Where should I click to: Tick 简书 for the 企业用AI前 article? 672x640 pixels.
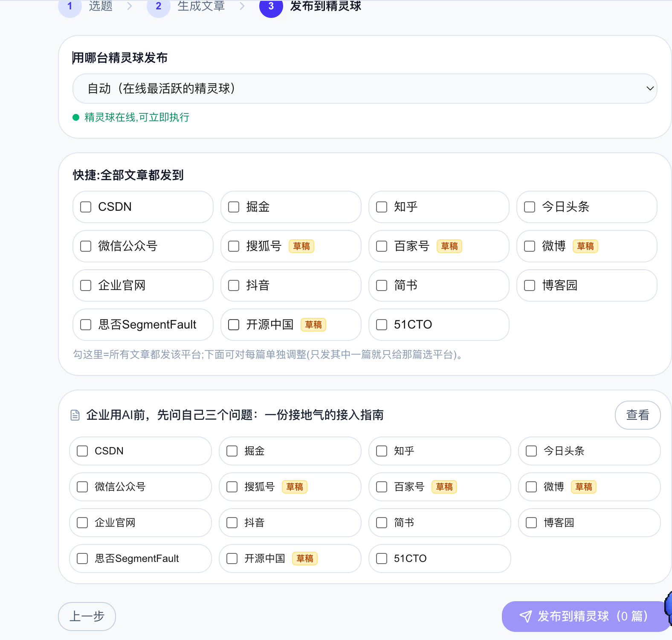pos(382,523)
